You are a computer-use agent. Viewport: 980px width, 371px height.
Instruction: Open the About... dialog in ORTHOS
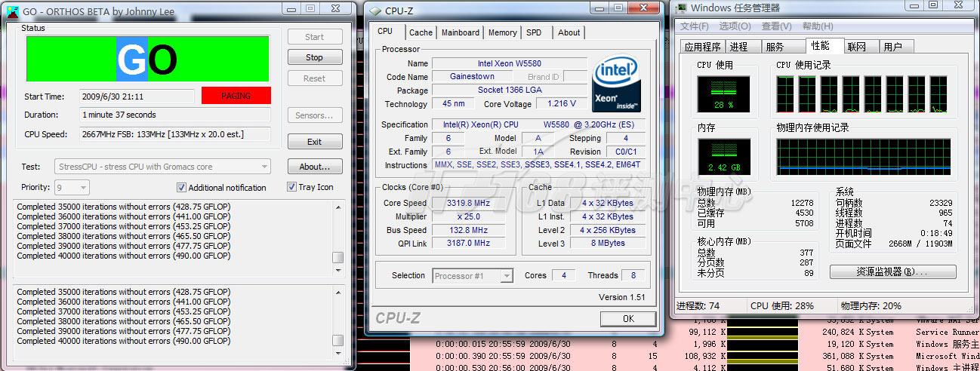[315, 167]
